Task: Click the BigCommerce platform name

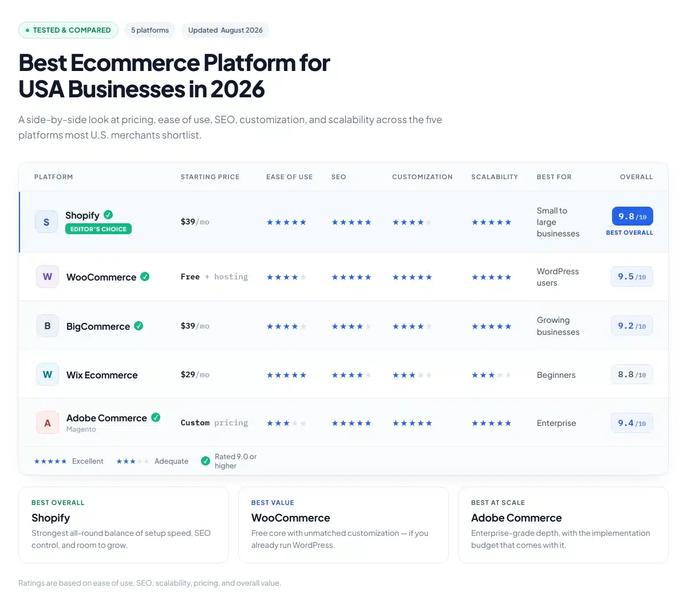Action: [98, 326]
